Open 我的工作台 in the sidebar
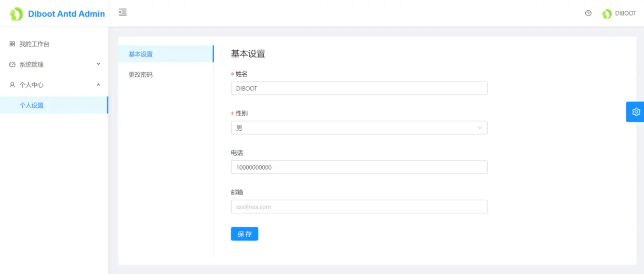The width and height of the screenshot is (644, 274). tap(54, 44)
